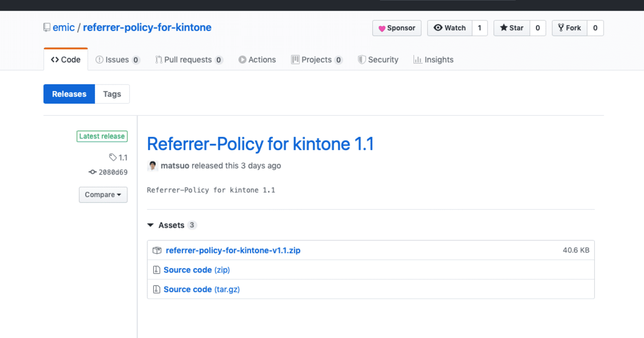
Task: Open the Compare dropdown
Action: tap(103, 195)
